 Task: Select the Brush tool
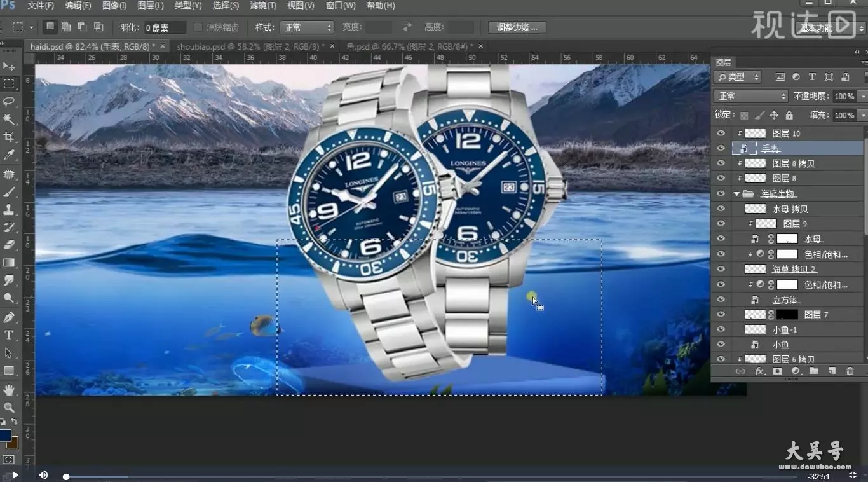click(x=9, y=192)
